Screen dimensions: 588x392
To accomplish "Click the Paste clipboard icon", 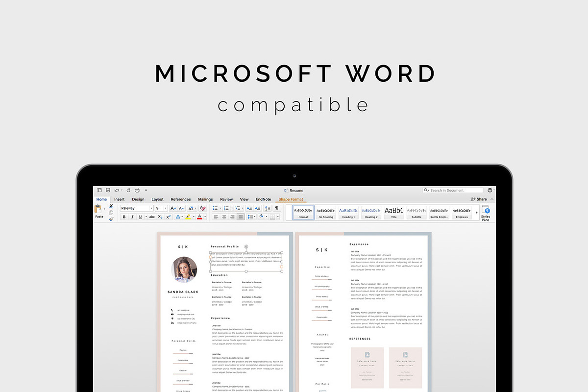I will [x=98, y=209].
